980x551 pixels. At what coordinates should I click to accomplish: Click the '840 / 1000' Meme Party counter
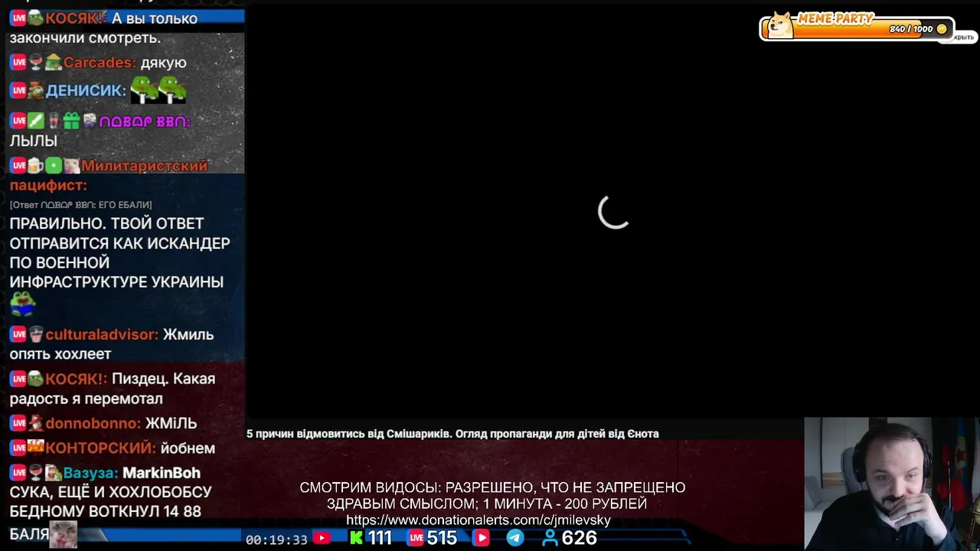[911, 29]
